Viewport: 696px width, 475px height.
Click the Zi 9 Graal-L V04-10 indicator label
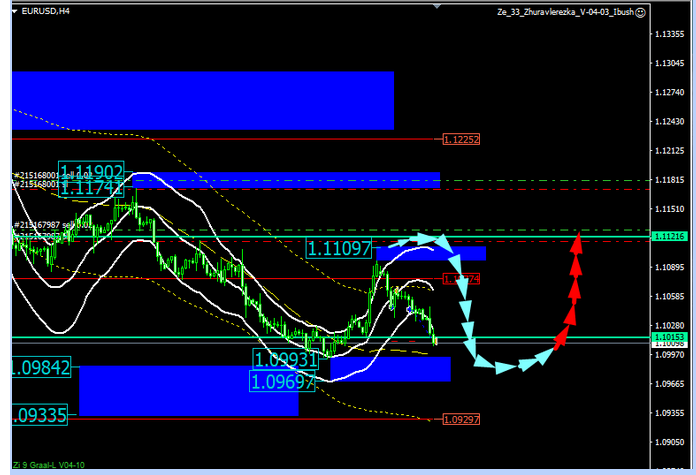click(45, 465)
